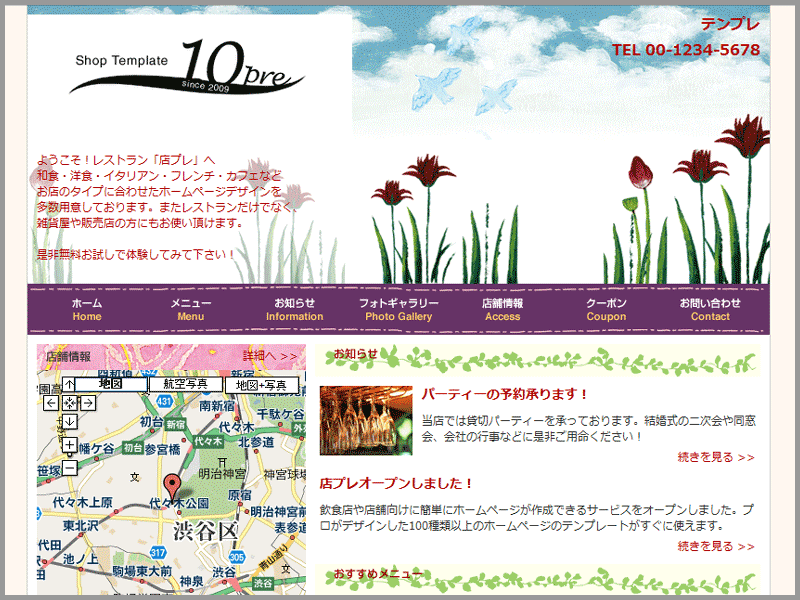Image resolution: width=800 pixels, height=600 pixels.
Task: Pan the map up with arrow
Action: [69, 385]
